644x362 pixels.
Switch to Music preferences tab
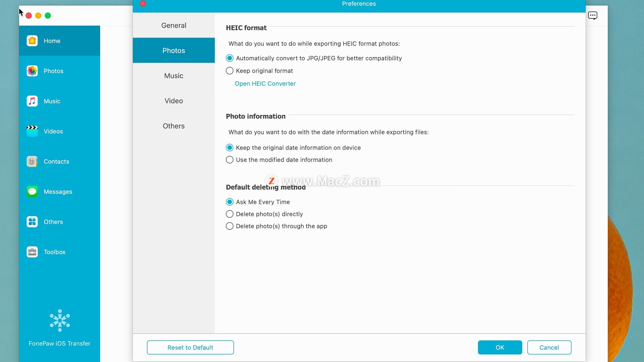(174, 76)
